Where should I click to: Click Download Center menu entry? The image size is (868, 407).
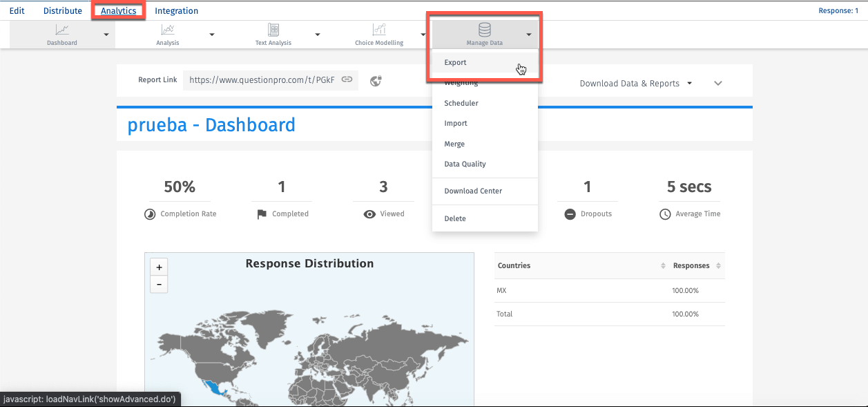point(473,191)
